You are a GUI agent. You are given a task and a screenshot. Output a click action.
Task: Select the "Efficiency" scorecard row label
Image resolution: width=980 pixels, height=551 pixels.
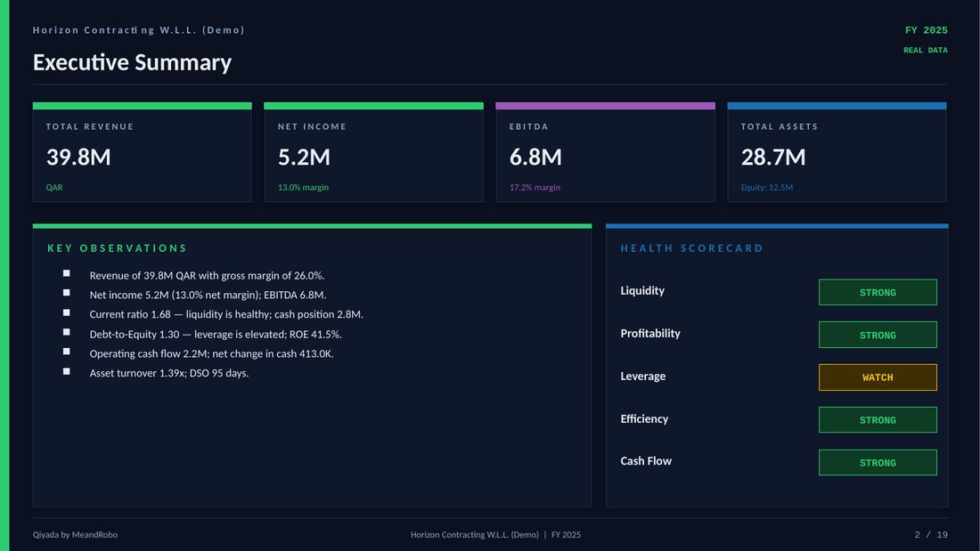[x=644, y=418]
